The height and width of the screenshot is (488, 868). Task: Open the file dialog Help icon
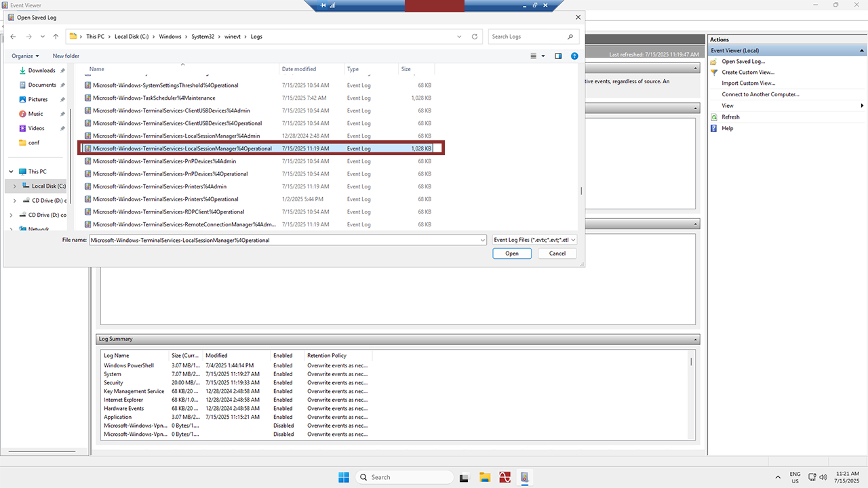574,56
